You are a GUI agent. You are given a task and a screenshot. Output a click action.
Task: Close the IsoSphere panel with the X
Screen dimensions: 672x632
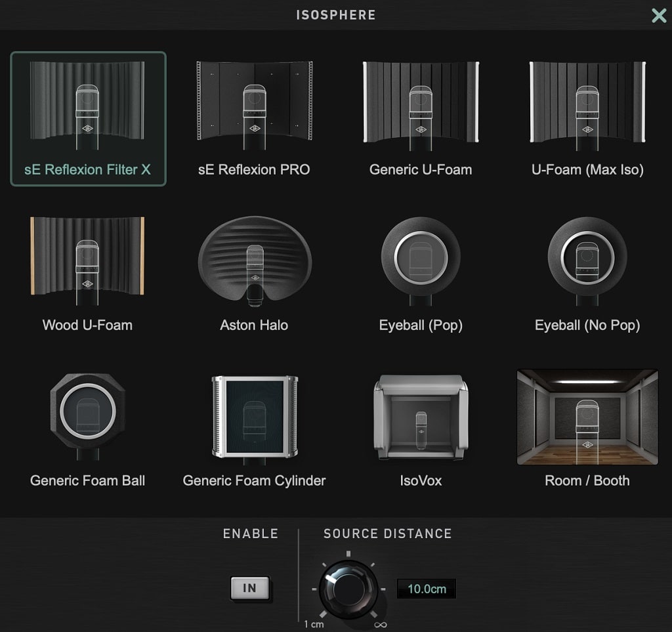659,16
